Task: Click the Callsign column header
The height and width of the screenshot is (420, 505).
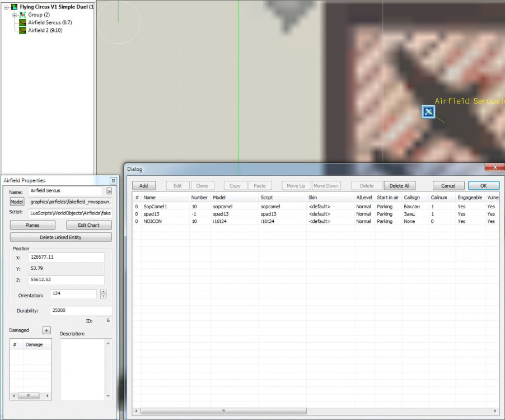Action: pyautogui.click(x=415, y=198)
